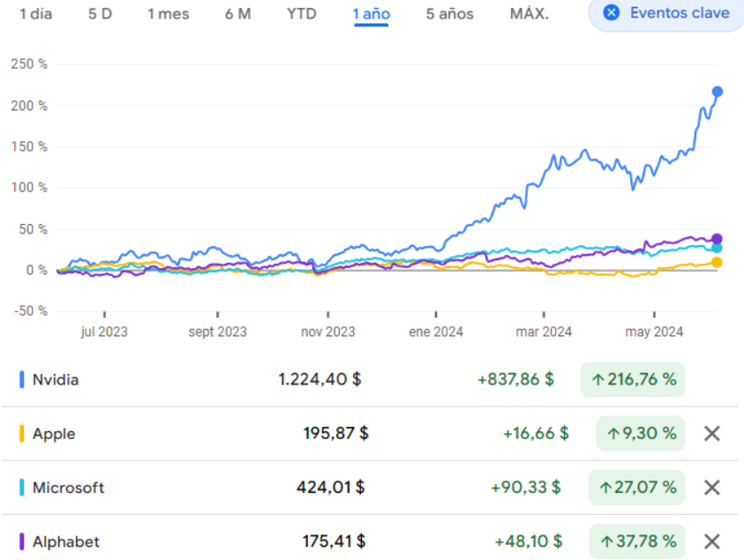Open the Apple stock link
Viewport: 744px width, 560px height.
54,434
